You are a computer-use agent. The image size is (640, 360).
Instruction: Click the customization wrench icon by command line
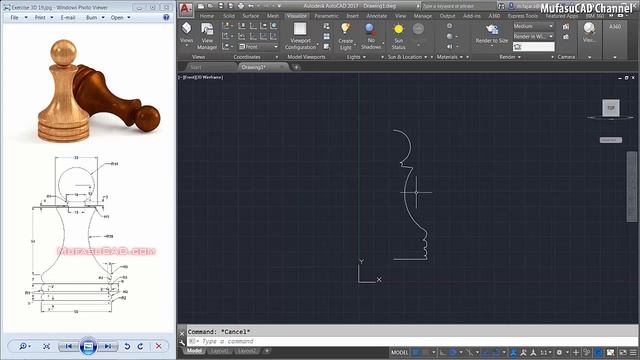coord(182,342)
